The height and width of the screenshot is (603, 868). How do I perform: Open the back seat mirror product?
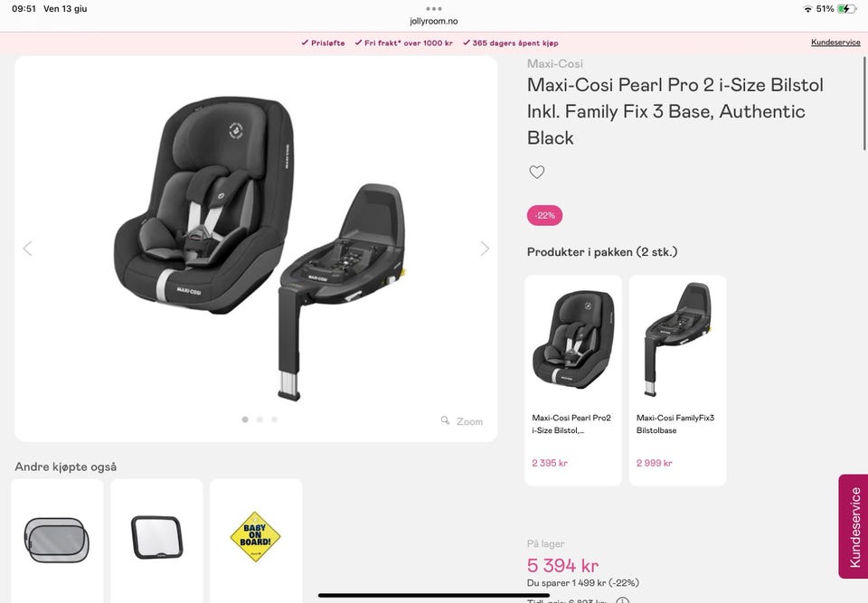pos(156,541)
